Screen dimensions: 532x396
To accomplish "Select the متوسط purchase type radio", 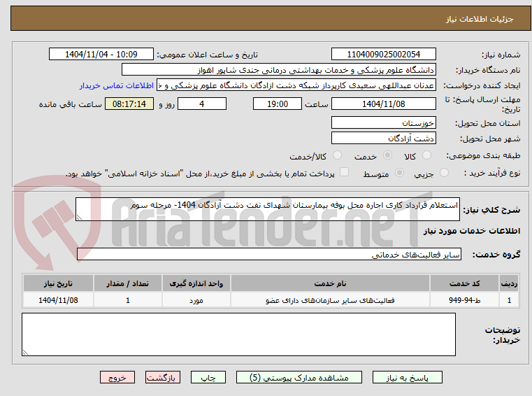I will coord(399,173).
